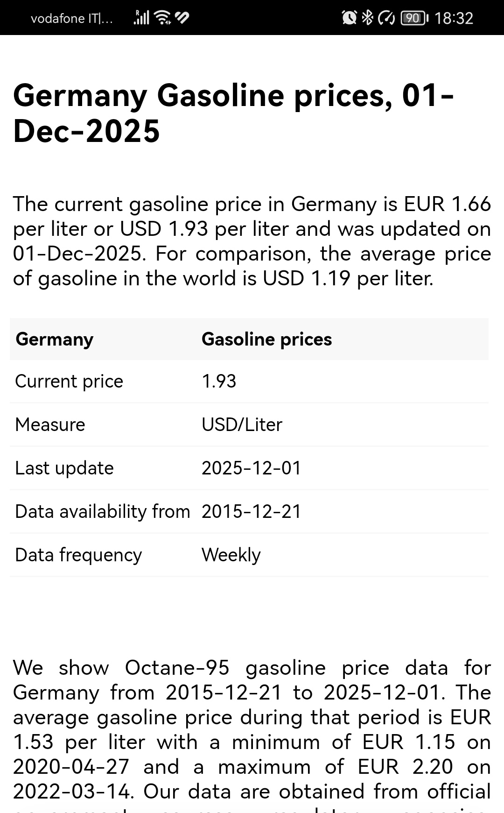504x813 pixels.
Task: Tap the performance gauge status icon
Action: [x=386, y=18]
